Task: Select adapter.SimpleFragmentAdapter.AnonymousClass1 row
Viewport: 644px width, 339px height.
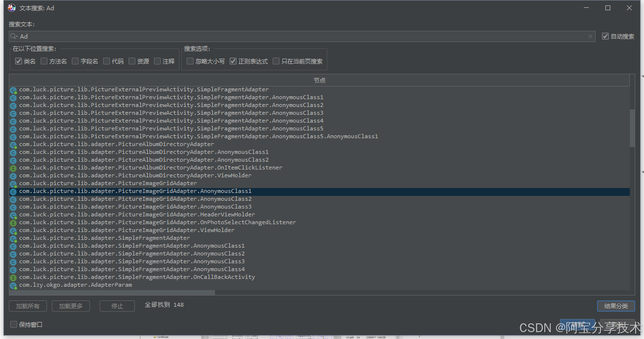Action: pos(320,246)
